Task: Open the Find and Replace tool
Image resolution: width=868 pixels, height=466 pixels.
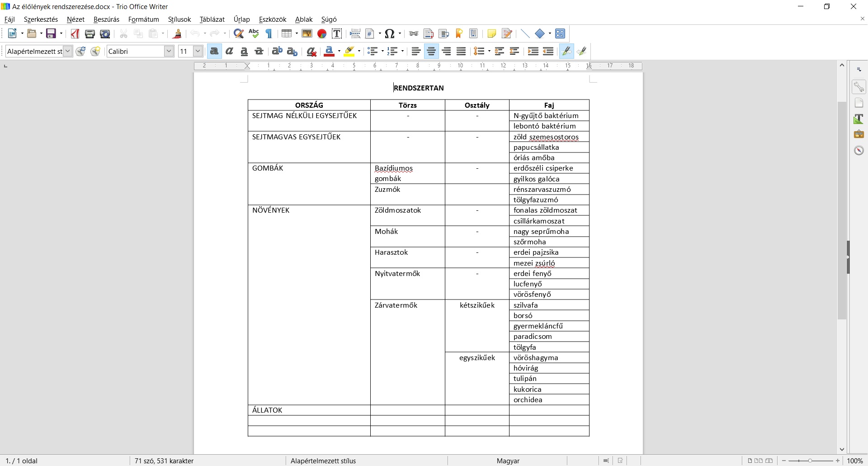Action: click(239, 34)
